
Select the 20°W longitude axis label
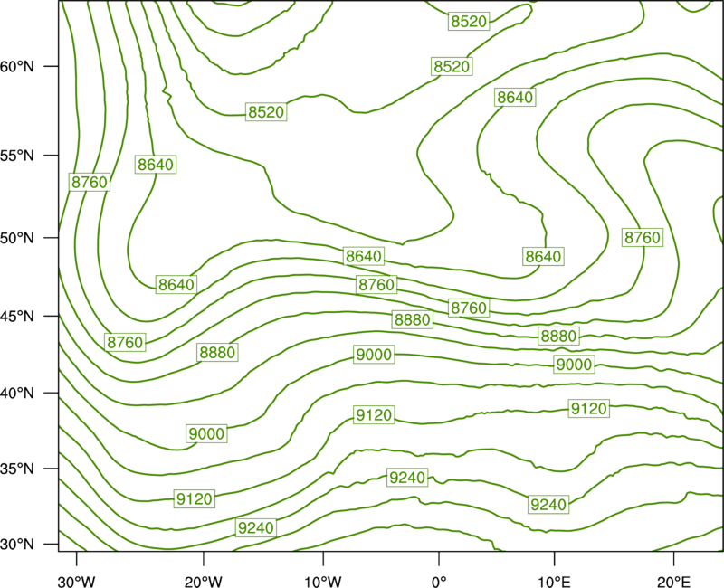(204, 582)
